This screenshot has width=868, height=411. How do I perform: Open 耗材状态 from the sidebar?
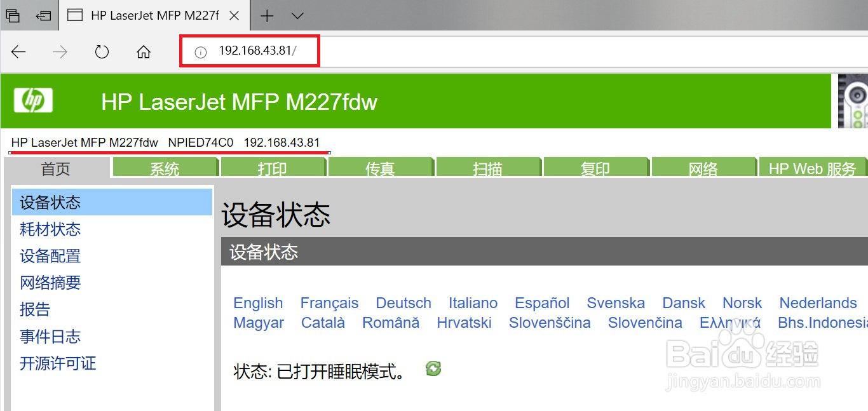click(50, 229)
